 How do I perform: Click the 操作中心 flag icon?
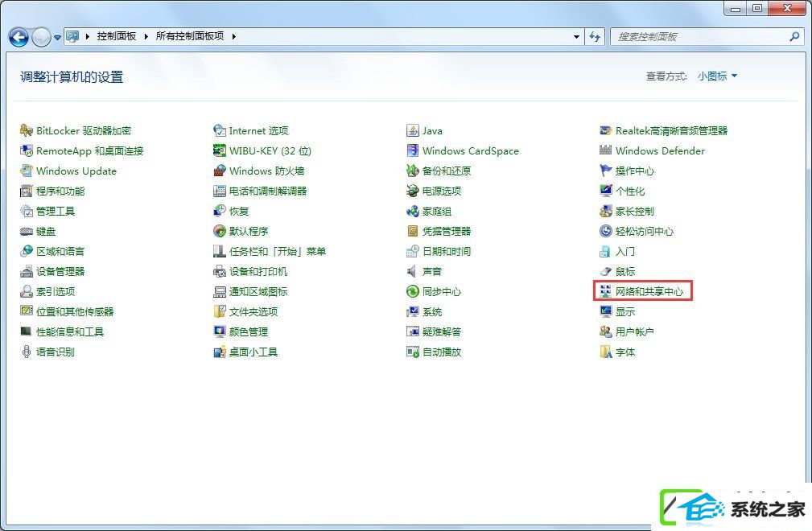click(x=606, y=171)
